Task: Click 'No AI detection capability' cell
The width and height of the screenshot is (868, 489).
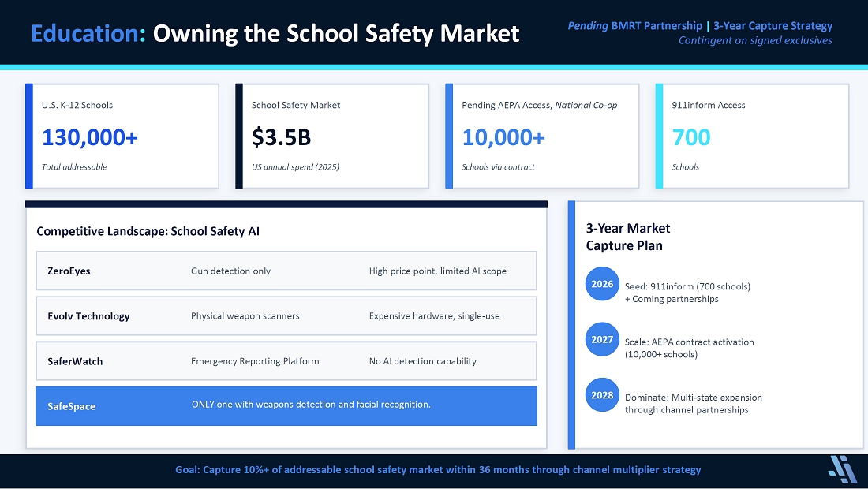Action: [422, 361]
